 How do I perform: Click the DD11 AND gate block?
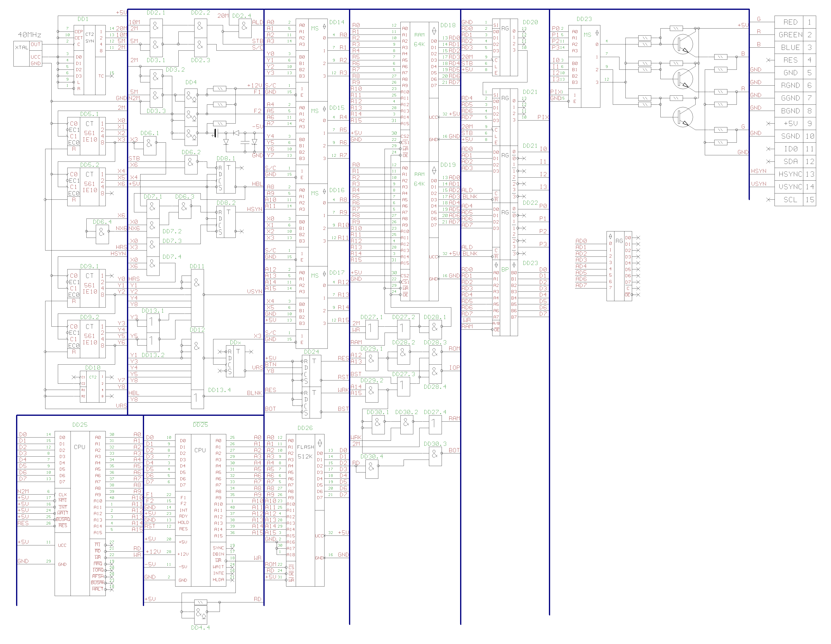pyautogui.click(x=197, y=297)
